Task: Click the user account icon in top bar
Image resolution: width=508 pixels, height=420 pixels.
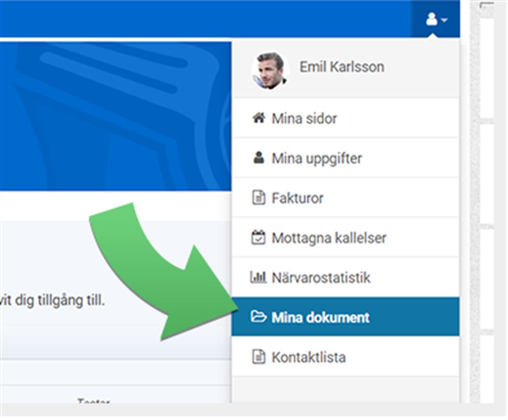Action: pos(432,20)
